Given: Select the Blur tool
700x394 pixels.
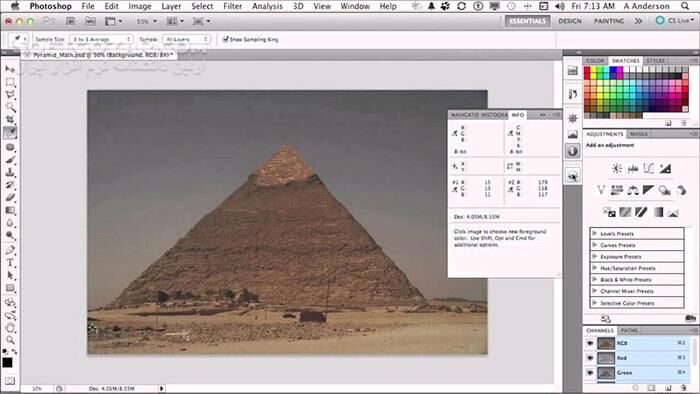Looking at the screenshot, I should pos(10,223).
